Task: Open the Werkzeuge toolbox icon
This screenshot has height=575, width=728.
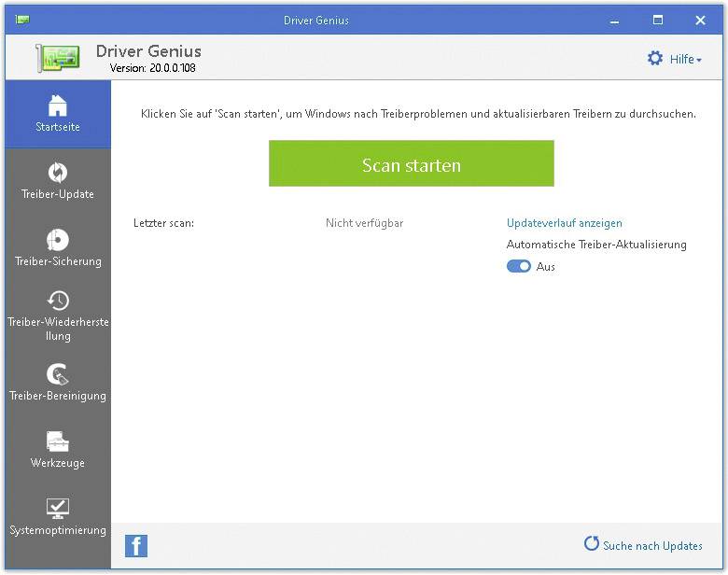Action: tap(58, 442)
